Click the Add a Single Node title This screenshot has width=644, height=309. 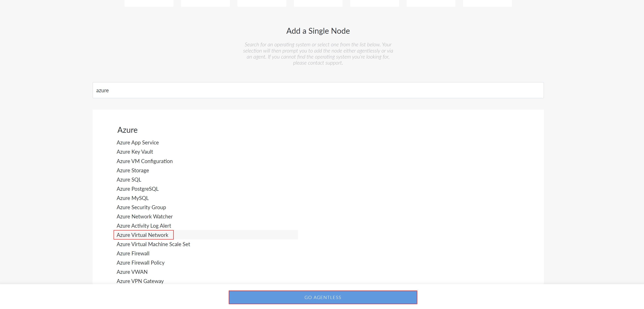pos(318,31)
